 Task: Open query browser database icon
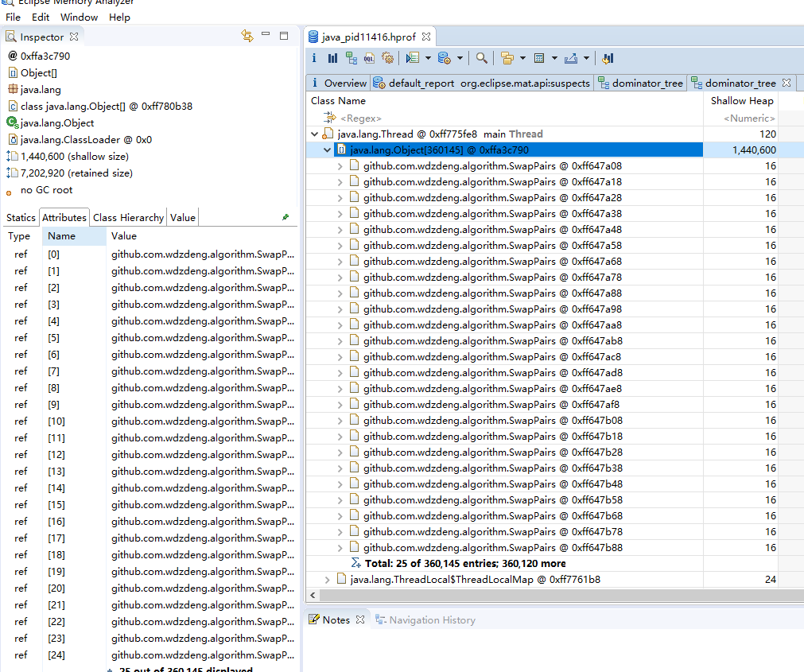(x=444, y=58)
